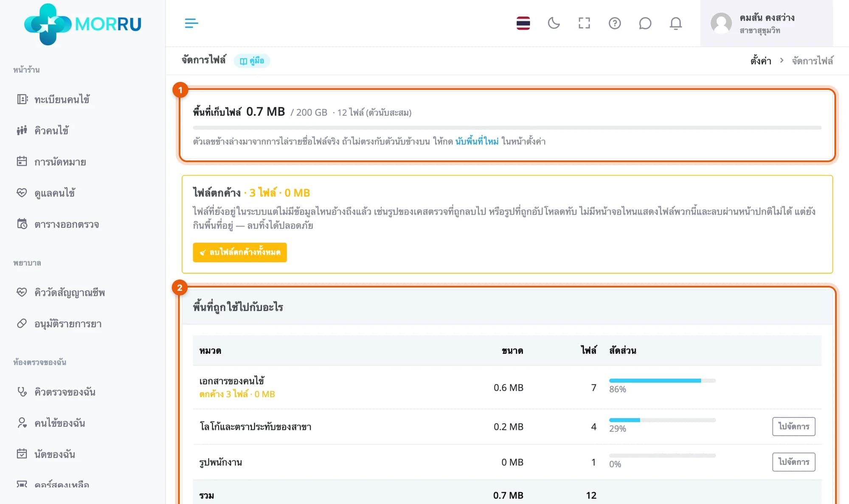Click ไปจัดการ for รูปพนักงาน row
This screenshot has height=504, width=849.
[x=793, y=462]
